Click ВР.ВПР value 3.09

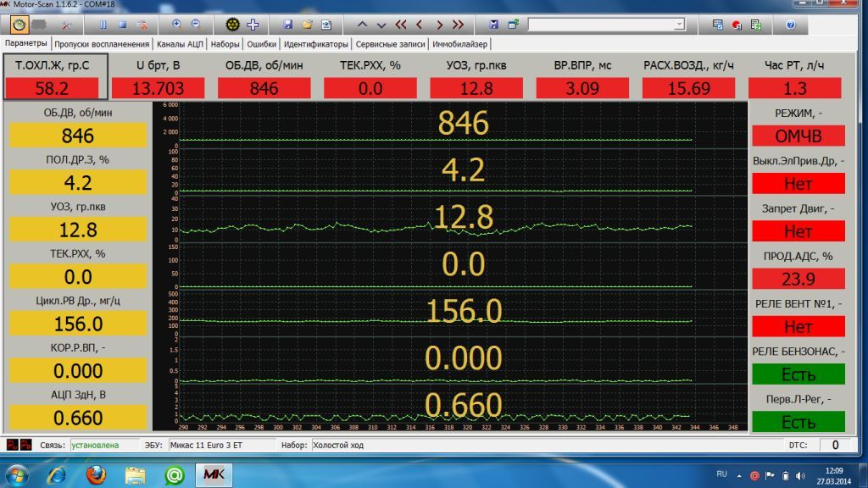click(582, 88)
